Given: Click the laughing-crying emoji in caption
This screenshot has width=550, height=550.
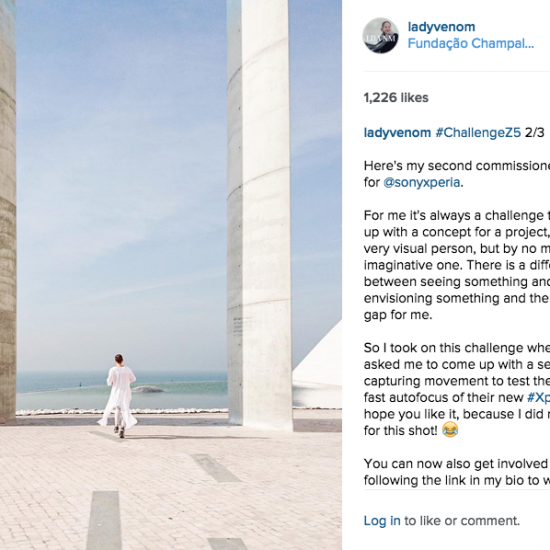Looking at the screenshot, I should click(x=450, y=430).
